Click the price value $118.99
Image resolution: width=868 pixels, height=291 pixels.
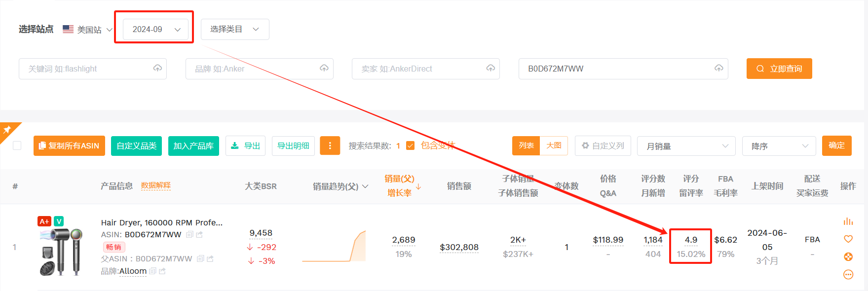pos(608,240)
